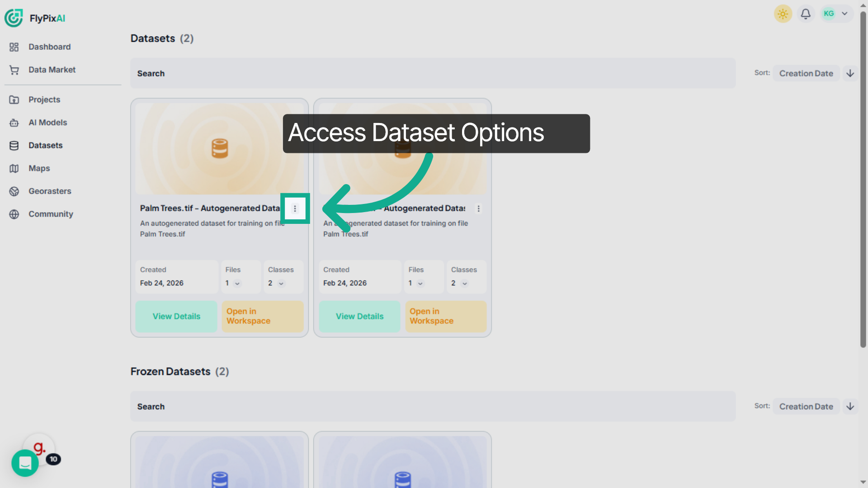Expand Classes list on the second dataset card

[464, 284]
